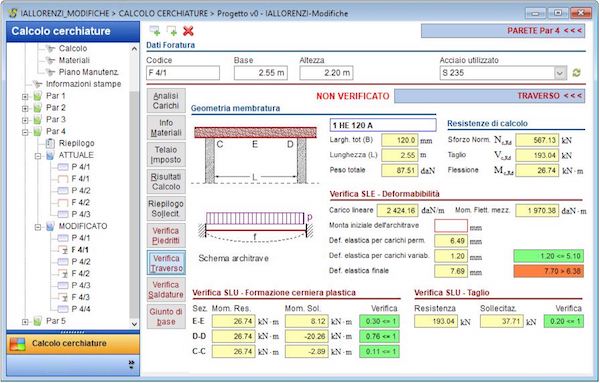Click the Altezza field showing 2.20 m

click(x=326, y=73)
